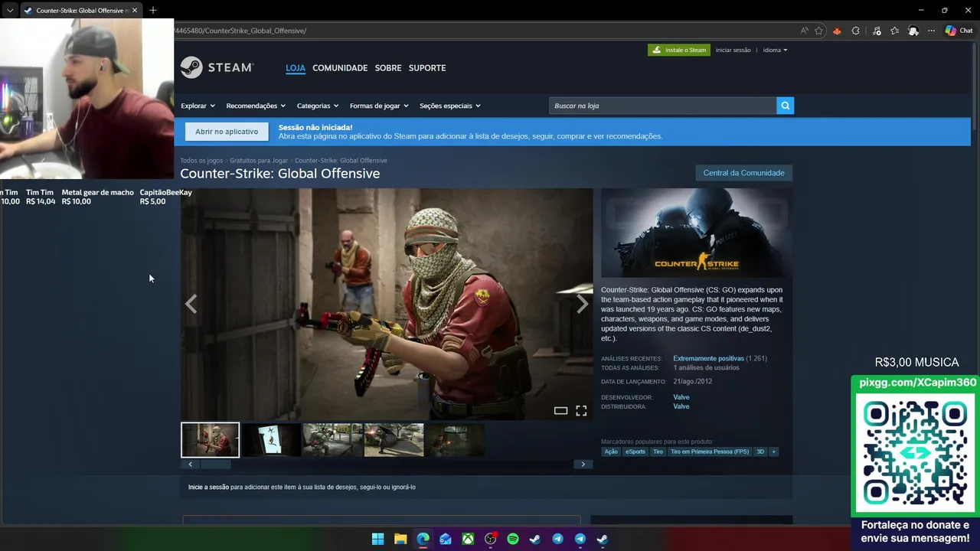Expand the Explorar dropdown
Screen dimensions: 980x551
point(198,106)
